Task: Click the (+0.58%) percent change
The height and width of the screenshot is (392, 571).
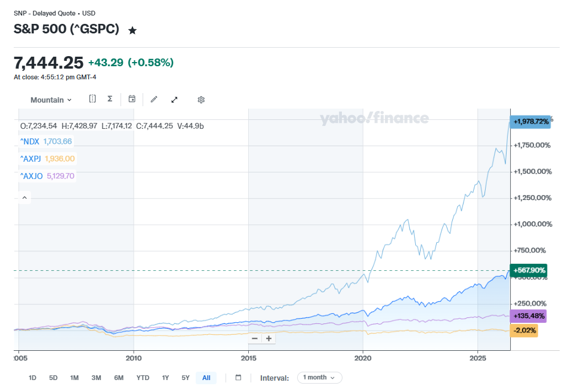Action: pyautogui.click(x=151, y=63)
